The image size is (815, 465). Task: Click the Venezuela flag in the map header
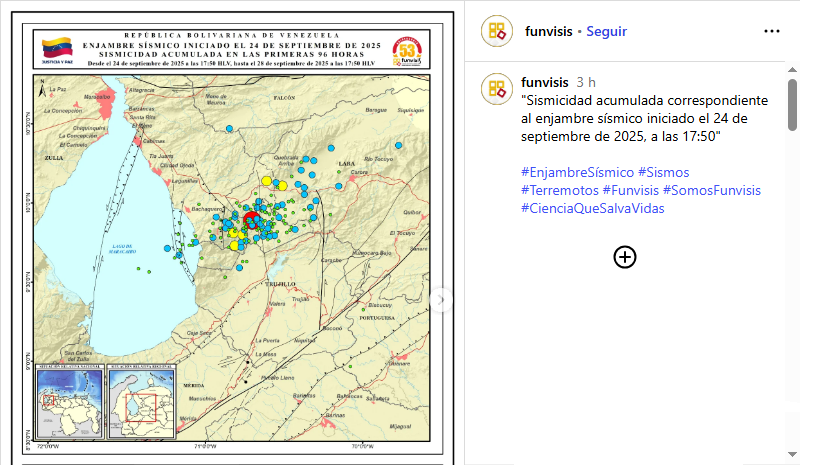[56, 48]
